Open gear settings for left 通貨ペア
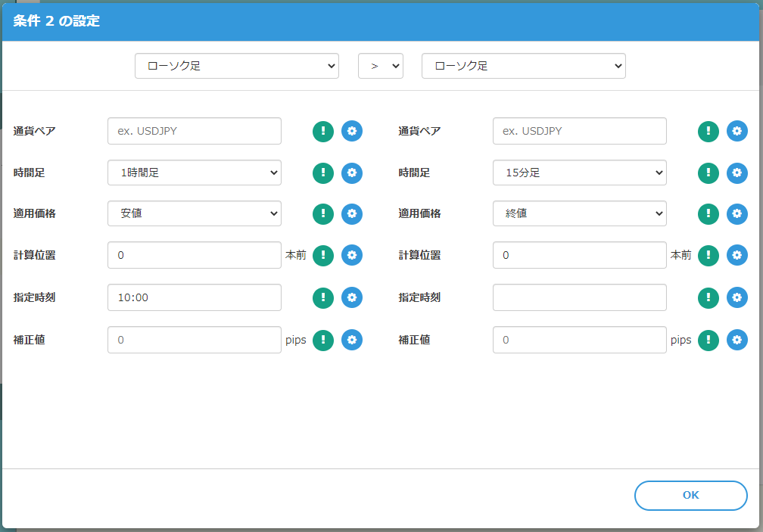The height and width of the screenshot is (532, 763). pyautogui.click(x=352, y=131)
